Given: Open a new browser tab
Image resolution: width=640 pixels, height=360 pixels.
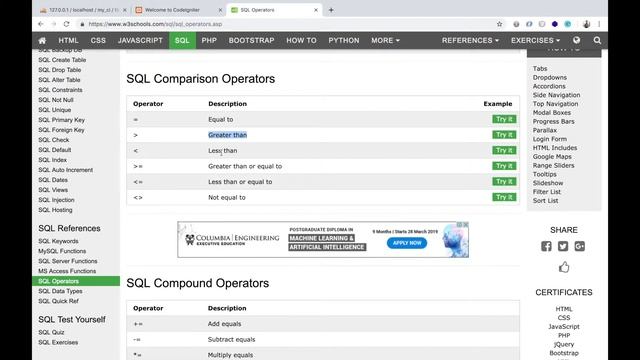Looking at the screenshot, I should [331, 10].
